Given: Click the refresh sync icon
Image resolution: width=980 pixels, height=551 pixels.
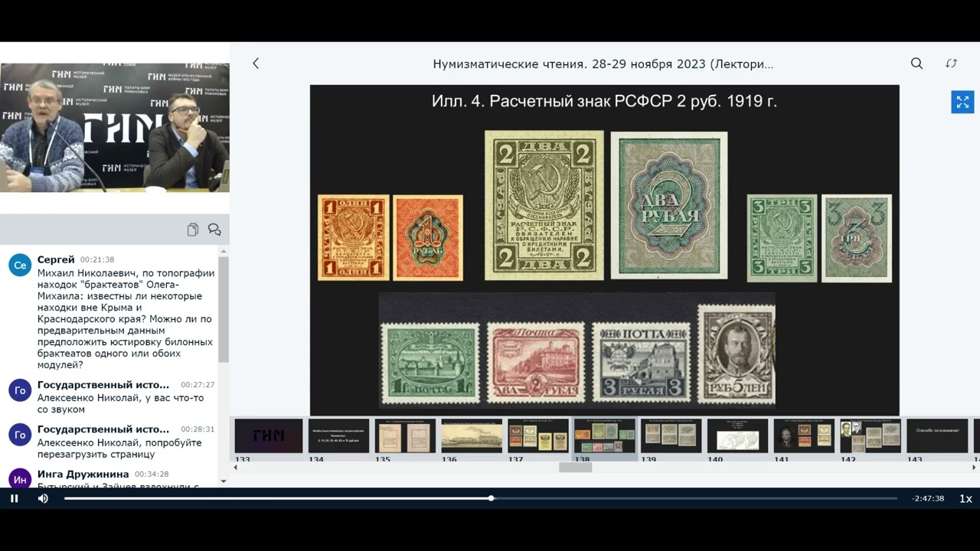Looking at the screenshot, I should coord(951,64).
